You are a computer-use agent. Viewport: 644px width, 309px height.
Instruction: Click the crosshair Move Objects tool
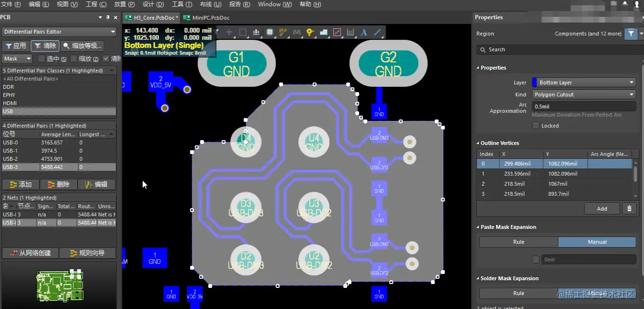(229, 32)
